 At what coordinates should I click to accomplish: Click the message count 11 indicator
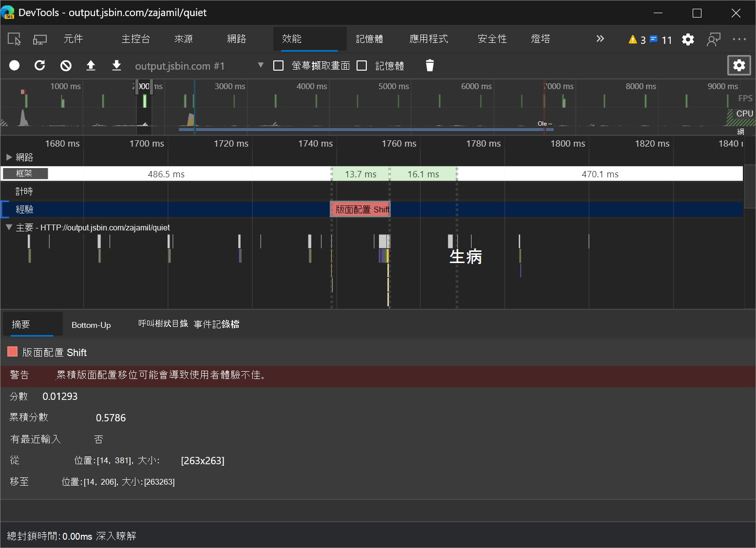pyautogui.click(x=661, y=40)
